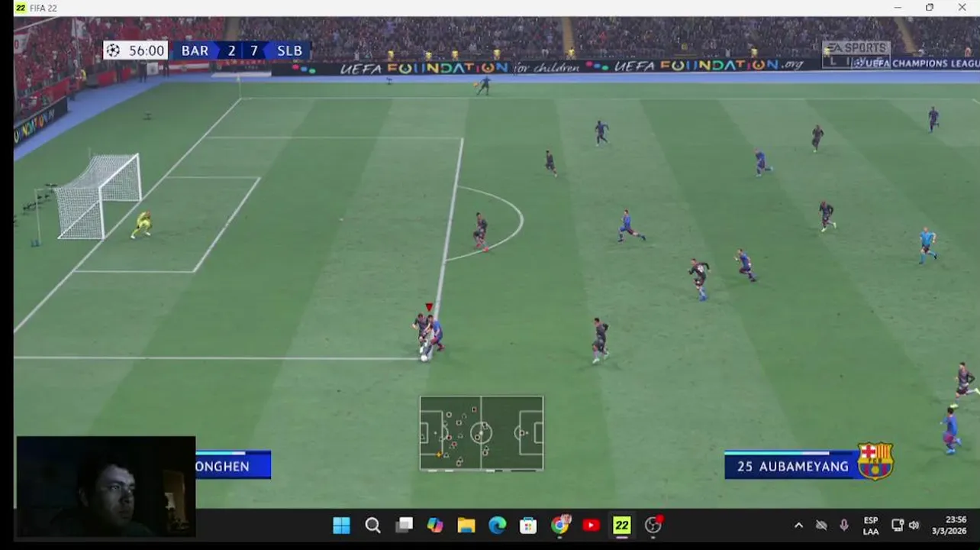Click the ONGHEN player name bar
This screenshot has width=980, height=550.
(x=233, y=466)
